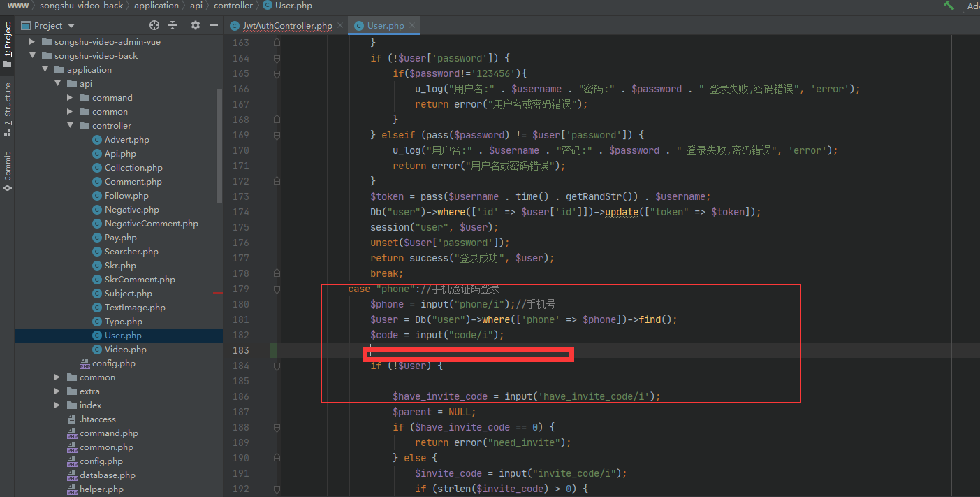Click 'return error("need_invite");' on line 189
The image size is (980, 497).
pos(493,442)
